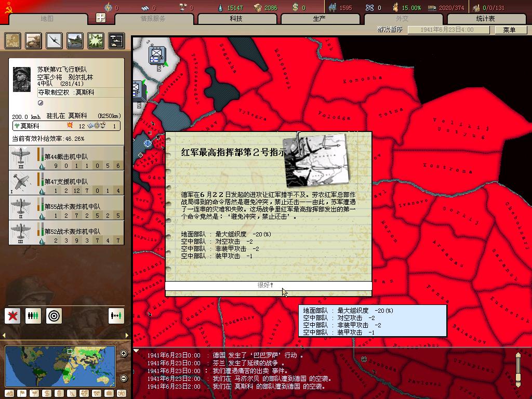Switch to supply stack map mode
This screenshot has width=532, height=399.
click(x=59, y=394)
